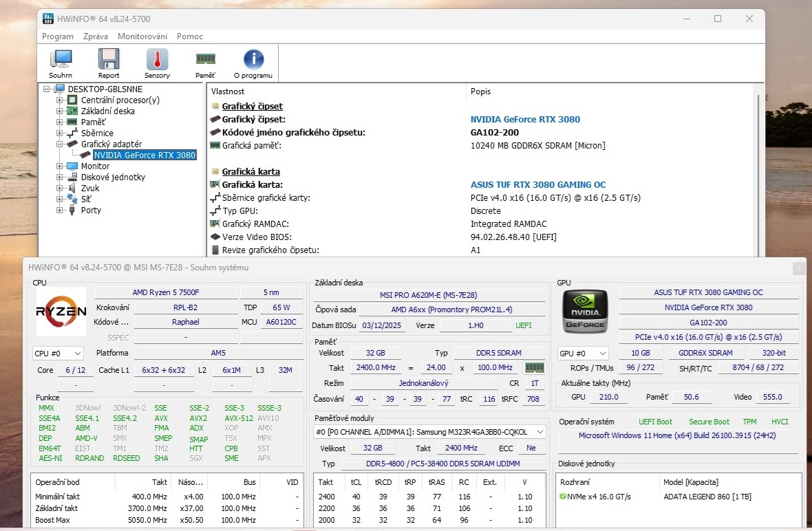Click the ASUS TUF RTX 3080 GAMING OC link
The image size is (812, 531).
538,184
